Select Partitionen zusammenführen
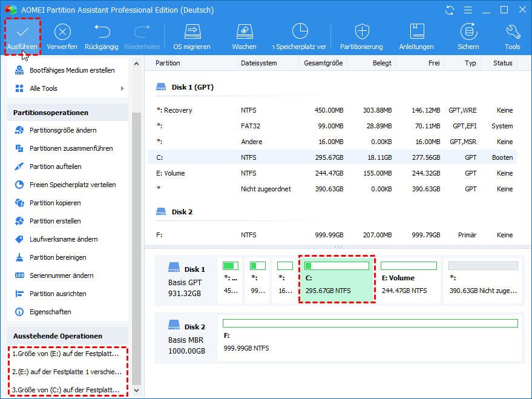This screenshot has height=399, width=532. coord(68,148)
